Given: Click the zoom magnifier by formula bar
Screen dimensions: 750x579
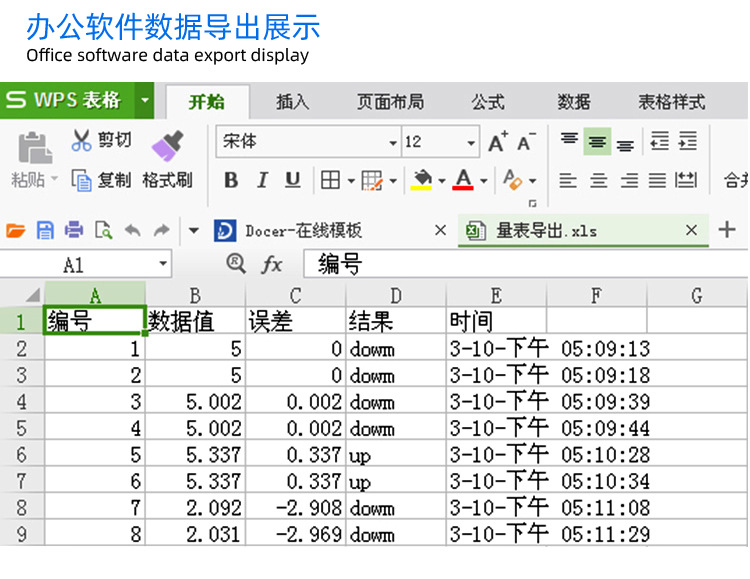Looking at the screenshot, I should click(236, 263).
